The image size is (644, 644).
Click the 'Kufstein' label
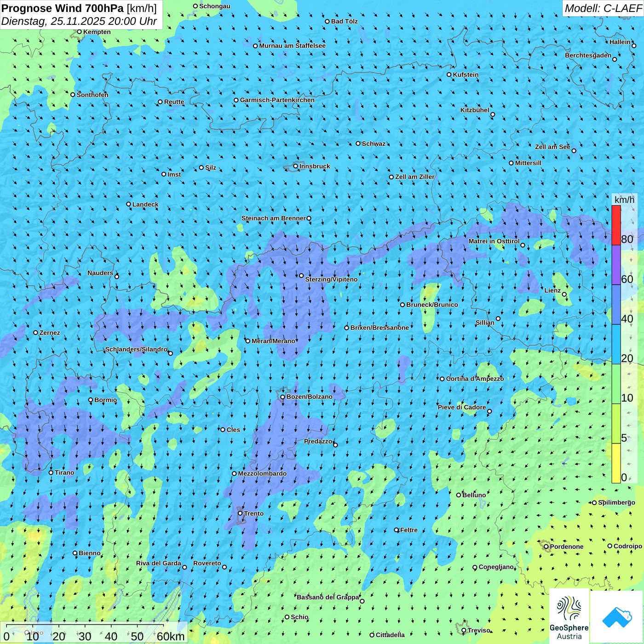pos(466,75)
